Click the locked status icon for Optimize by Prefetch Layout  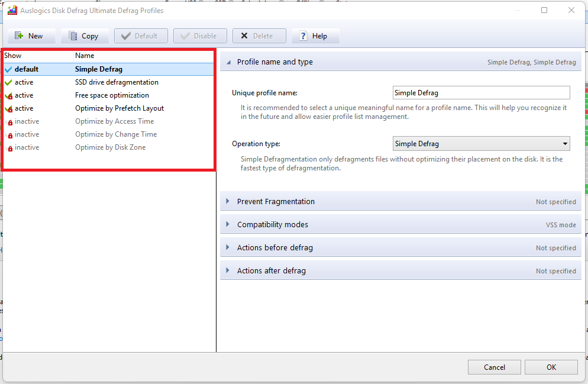pyautogui.click(x=9, y=109)
